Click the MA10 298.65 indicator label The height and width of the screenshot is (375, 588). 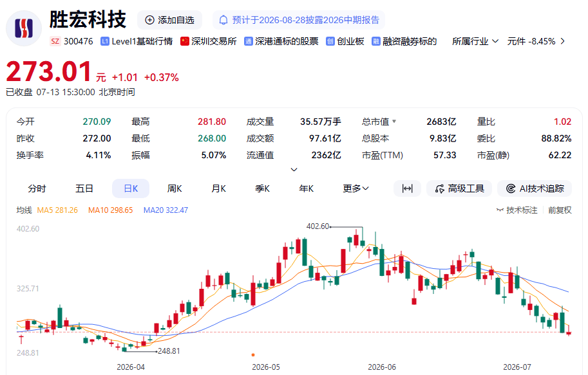pos(111,210)
